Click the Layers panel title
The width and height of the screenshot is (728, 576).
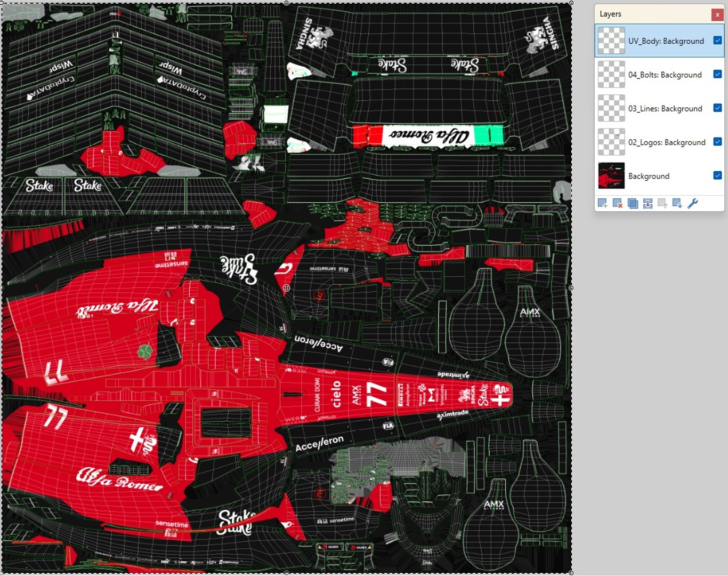point(610,14)
